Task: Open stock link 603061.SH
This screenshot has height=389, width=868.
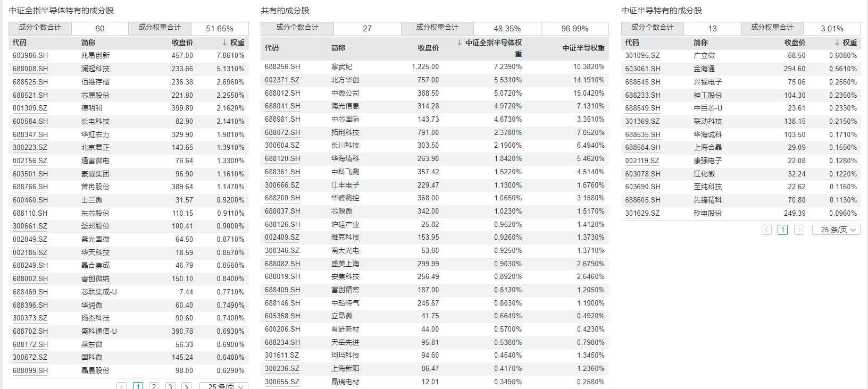Action: point(642,69)
